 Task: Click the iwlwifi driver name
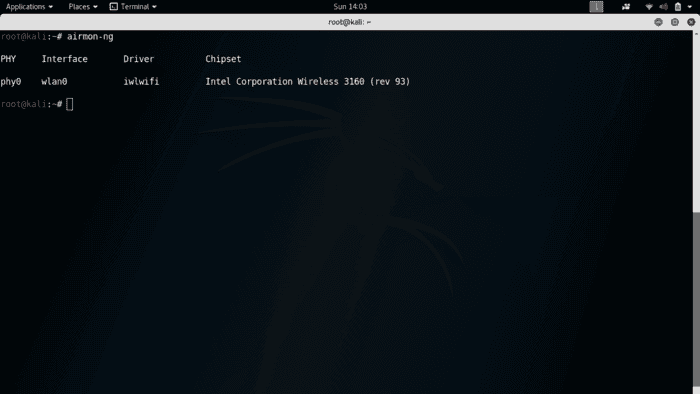coord(141,82)
